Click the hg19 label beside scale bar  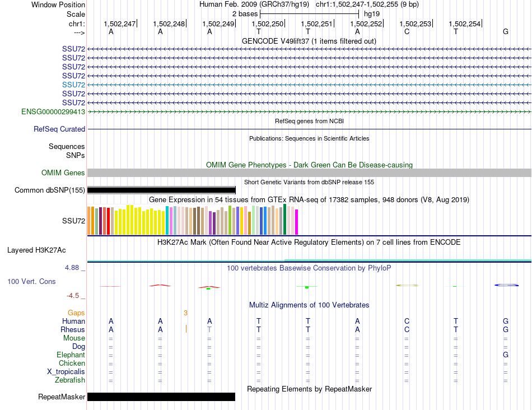(x=372, y=14)
